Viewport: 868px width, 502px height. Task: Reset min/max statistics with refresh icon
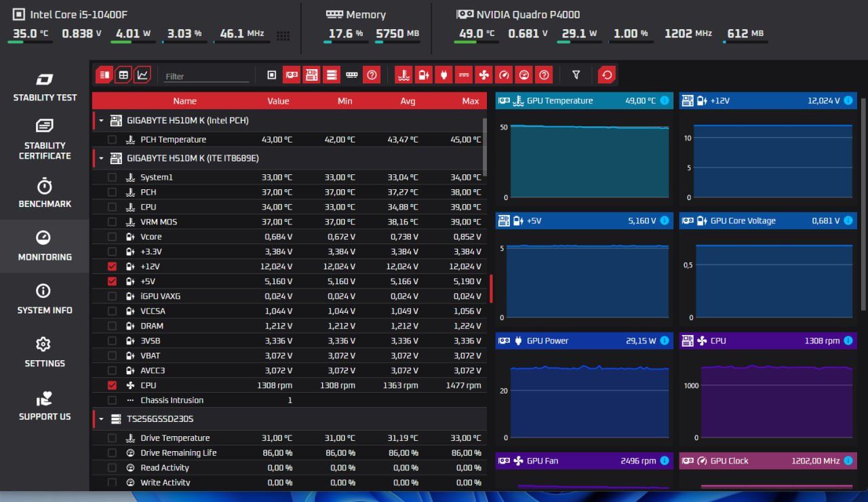(x=607, y=75)
